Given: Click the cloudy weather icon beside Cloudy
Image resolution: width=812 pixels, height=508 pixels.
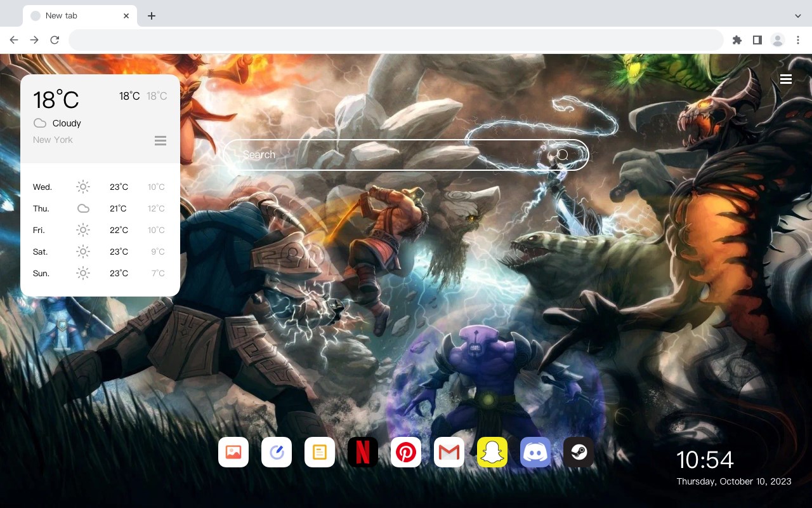Looking at the screenshot, I should point(40,123).
